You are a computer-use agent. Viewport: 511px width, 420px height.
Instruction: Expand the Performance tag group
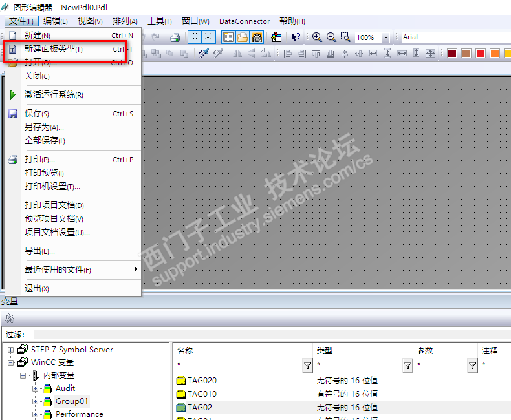(35, 414)
